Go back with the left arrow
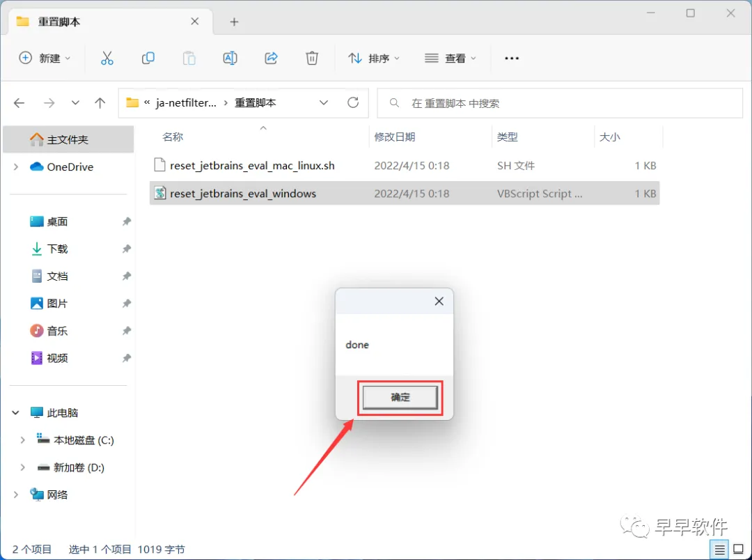The height and width of the screenshot is (560, 752). click(x=19, y=102)
